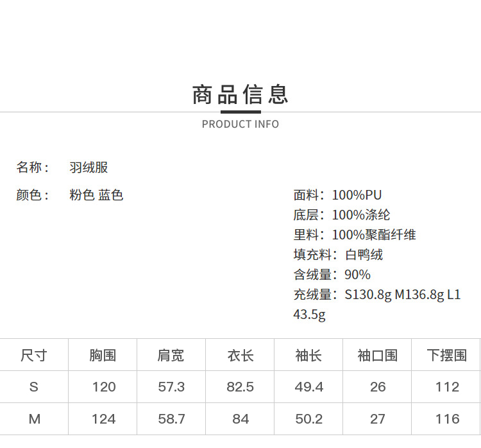Click the 充绒量 S130.8g M136.8g line
The height and width of the screenshot is (448, 481).
click(x=377, y=295)
